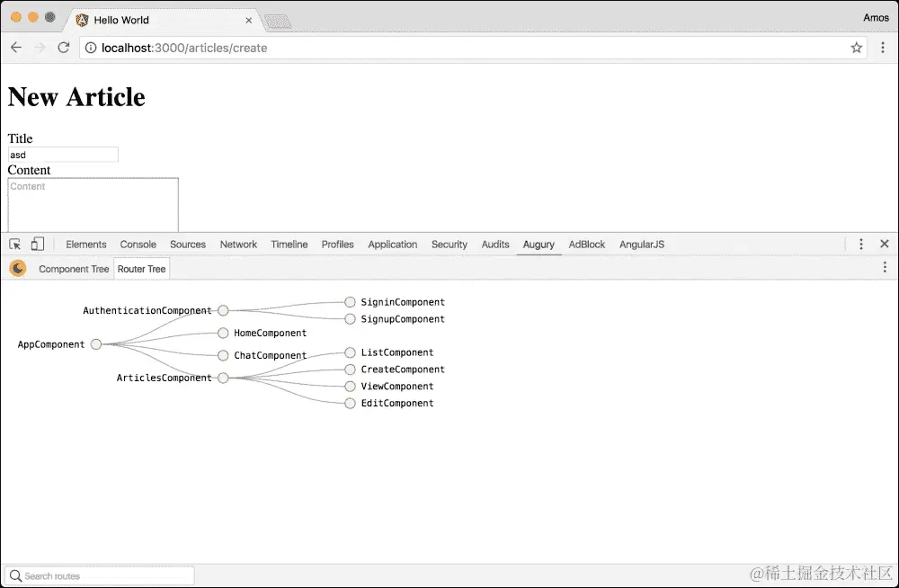The height and width of the screenshot is (588, 899).
Task: Reload the page with the refresh icon
Action: (x=64, y=48)
